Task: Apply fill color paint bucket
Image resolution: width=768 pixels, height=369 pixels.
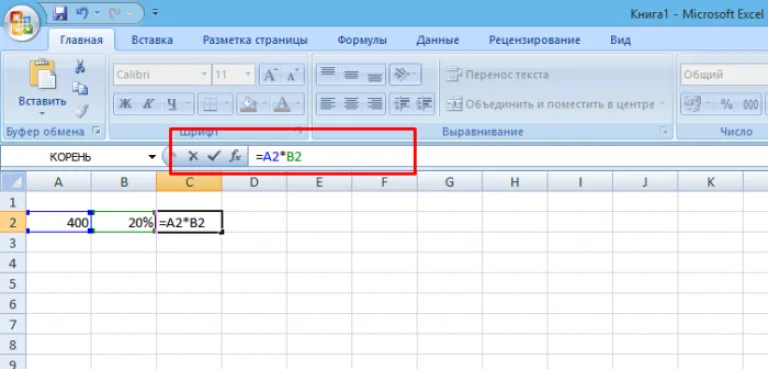Action: (249, 103)
